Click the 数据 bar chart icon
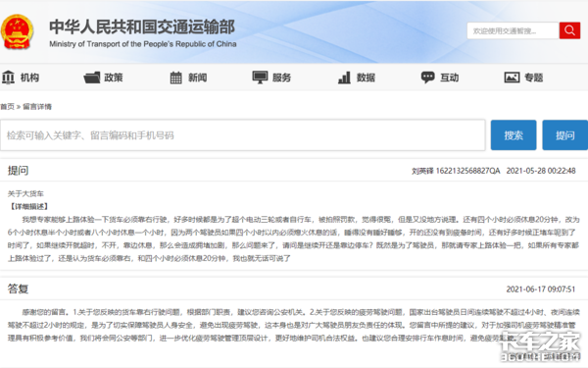Image resolution: width=588 pixels, height=368 pixels. [x=344, y=78]
